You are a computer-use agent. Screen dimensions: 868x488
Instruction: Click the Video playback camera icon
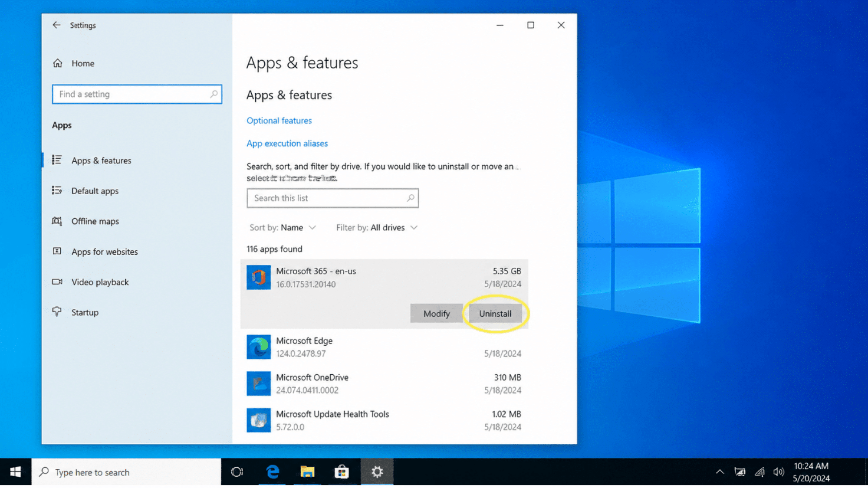(57, 282)
